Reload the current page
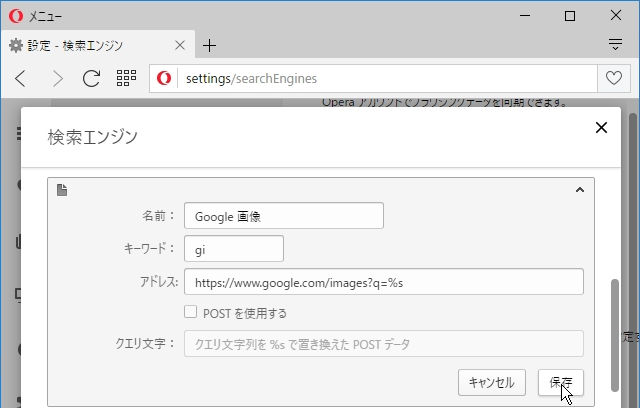Viewport: 640px width, 408px height. pyautogui.click(x=91, y=78)
